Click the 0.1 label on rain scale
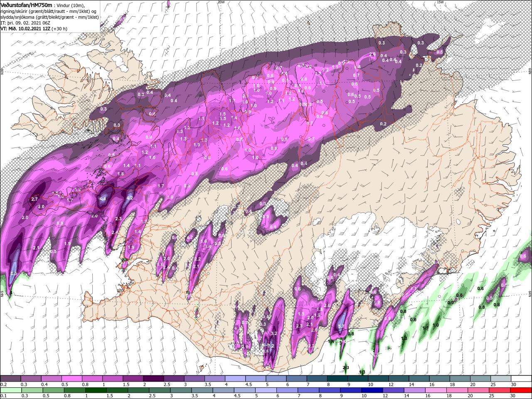 pyautogui.click(x=3, y=396)
